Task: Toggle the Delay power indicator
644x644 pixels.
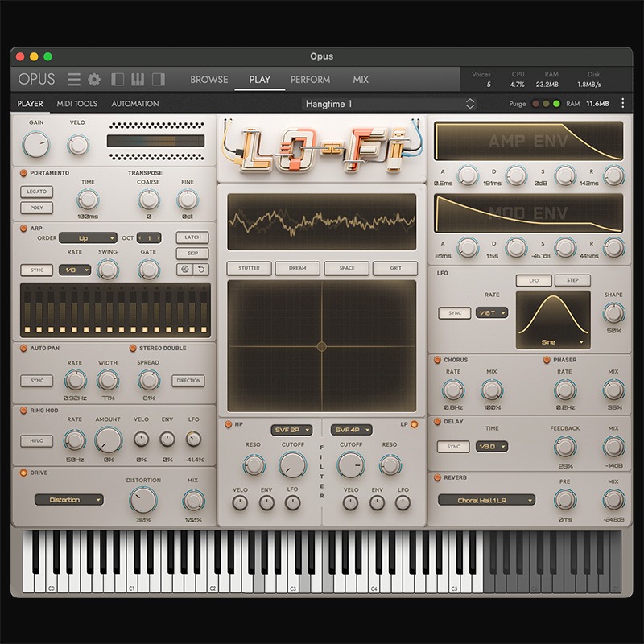Action: coord(437,421)
